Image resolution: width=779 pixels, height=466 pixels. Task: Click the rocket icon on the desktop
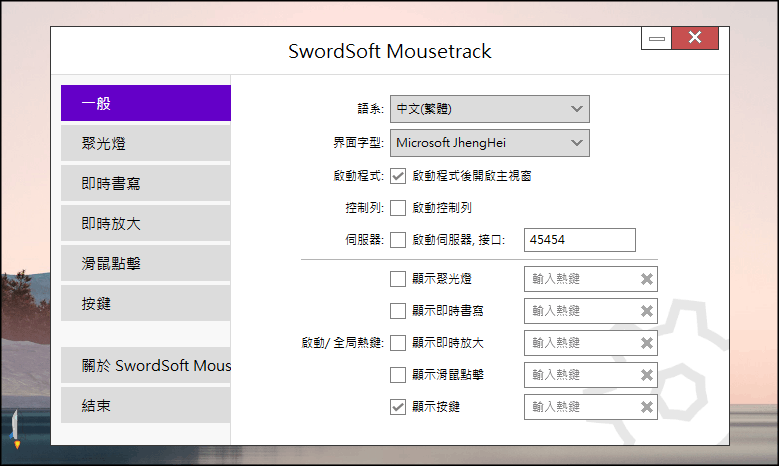(x=15, y=429)
